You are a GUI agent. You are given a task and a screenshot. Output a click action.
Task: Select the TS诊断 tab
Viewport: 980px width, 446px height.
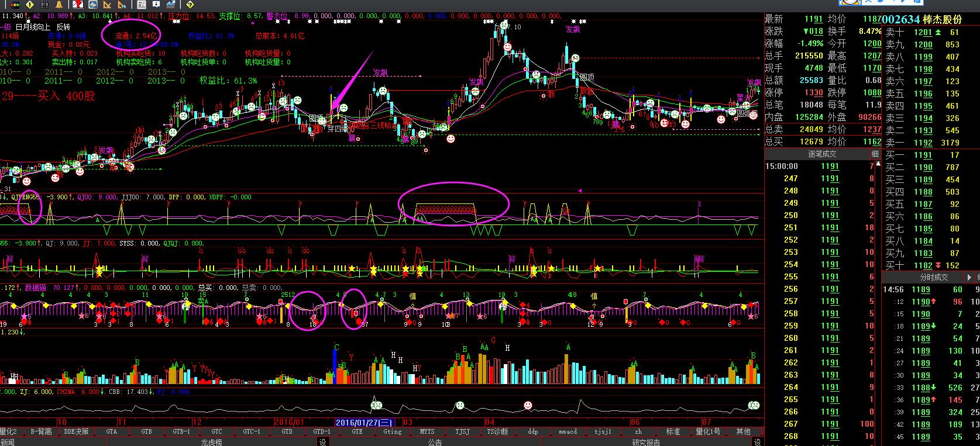tap(498, 431)
